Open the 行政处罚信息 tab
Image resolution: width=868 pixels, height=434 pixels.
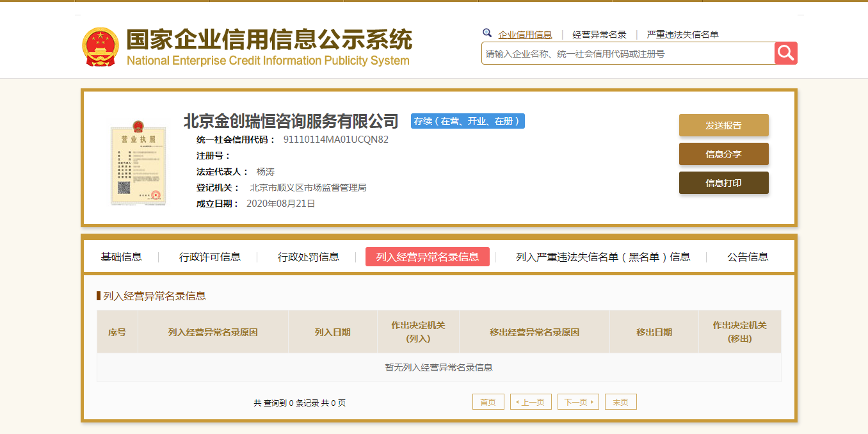pyautogui.click(x=309, y=257)
